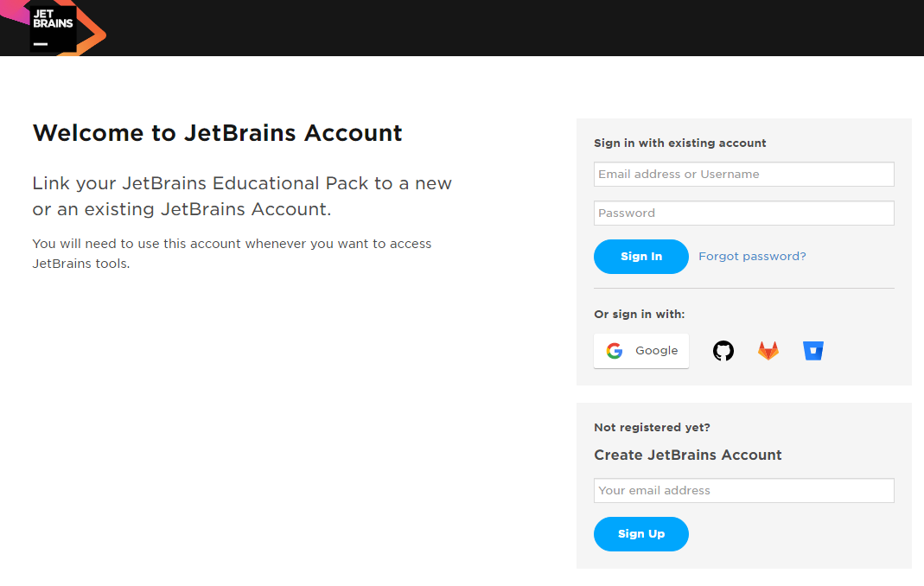Click the Create JetBrains Account heading

(688, 455)
